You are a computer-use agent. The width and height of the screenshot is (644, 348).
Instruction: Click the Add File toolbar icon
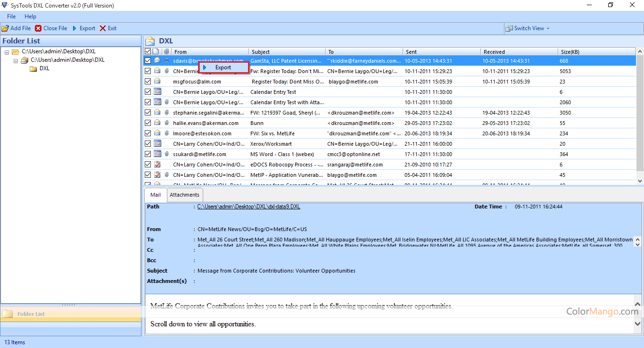[x=5, y=28]
